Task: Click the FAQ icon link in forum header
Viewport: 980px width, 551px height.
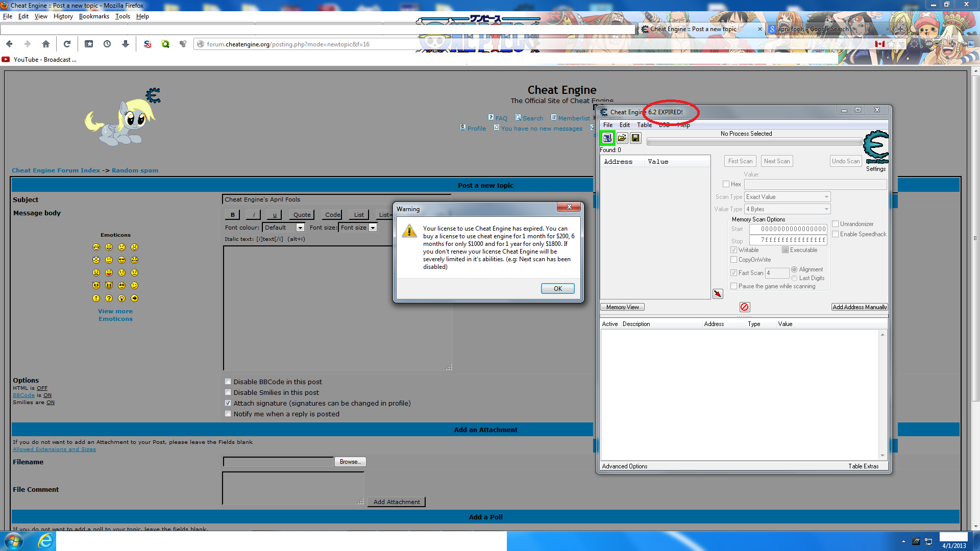Action: (x=491, y=117)
